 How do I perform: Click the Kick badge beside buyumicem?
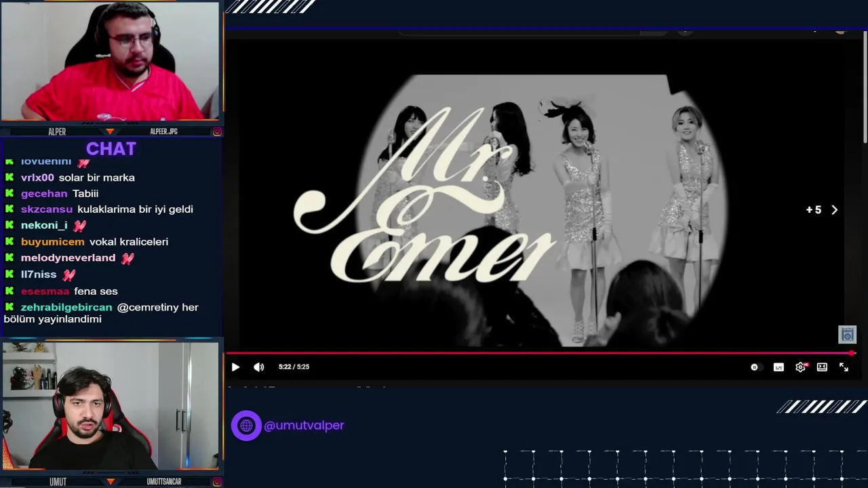coord(9,242)
